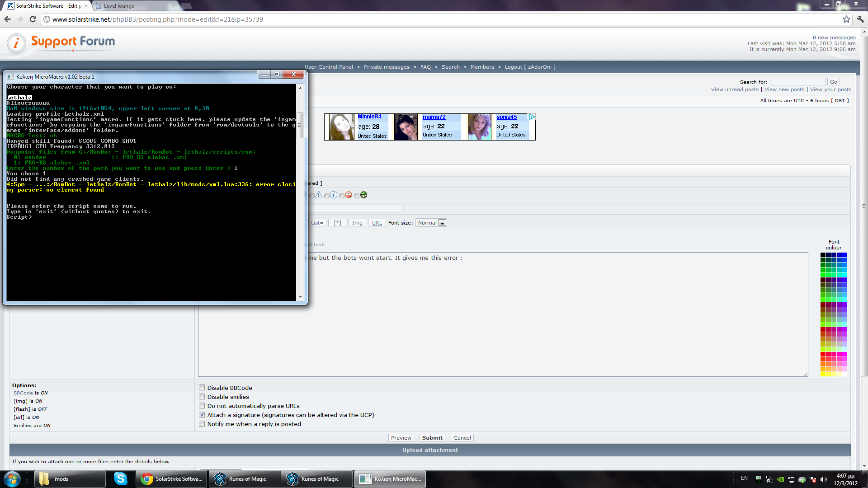
Task: Click the AdChoices icon on the ad
Action: [532, 117]
